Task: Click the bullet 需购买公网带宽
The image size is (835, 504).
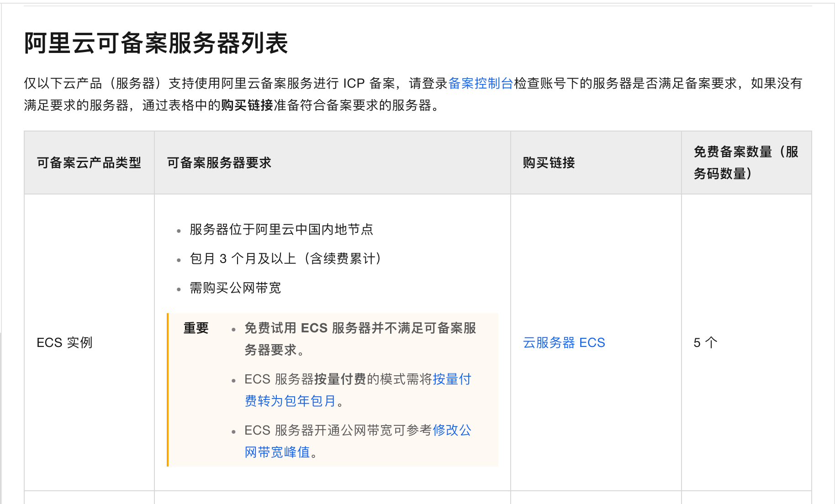Action: 235,288
